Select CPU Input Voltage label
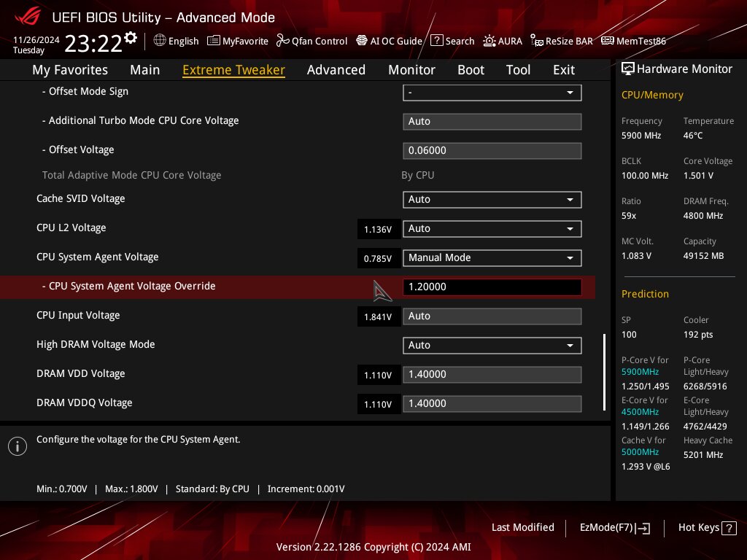This screenshot has height=560, width=747. point(78,315)
